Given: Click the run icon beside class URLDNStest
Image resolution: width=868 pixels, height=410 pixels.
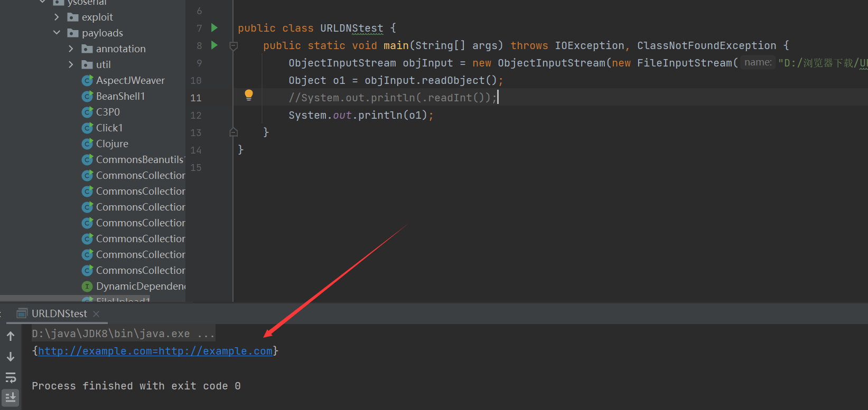Looking at the screenshot, I should pyautogui.click(x=214, y=28).
